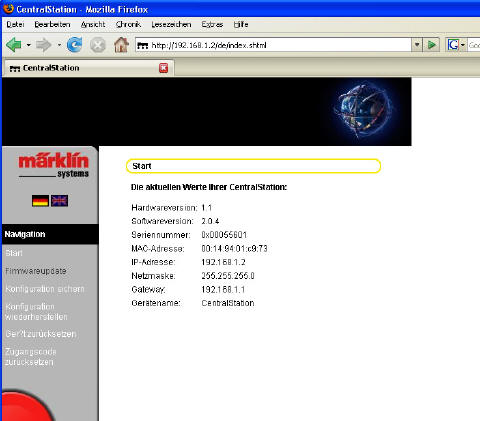Image resolution: width=480 pixels, height=421 pixels.
Task: Expand the address bar URL dropdown
Action: click(417, 44)
